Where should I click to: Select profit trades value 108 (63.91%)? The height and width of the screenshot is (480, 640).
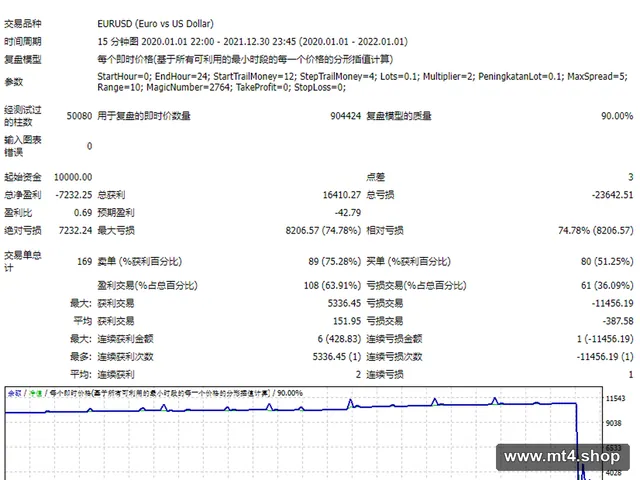(332, 285)
